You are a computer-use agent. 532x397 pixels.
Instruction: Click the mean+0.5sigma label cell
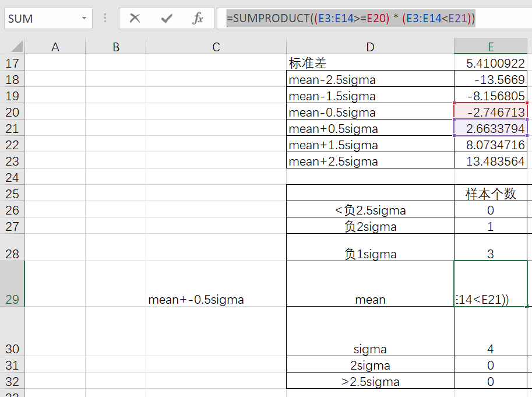[x=370, y=128]
